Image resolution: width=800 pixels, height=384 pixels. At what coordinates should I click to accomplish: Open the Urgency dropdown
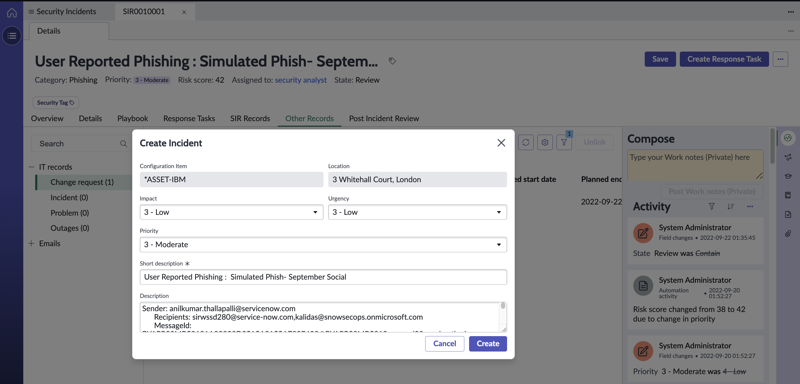point(417,212)
